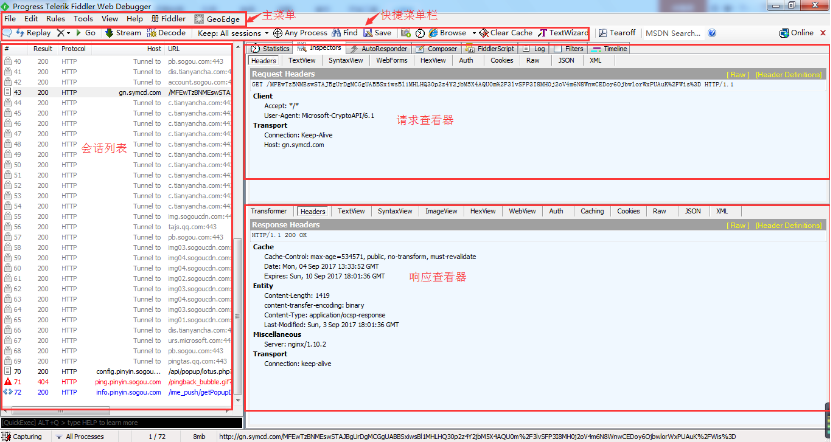
Task: Switch to the FiddlerScript tab
Action: coord(490,49)
